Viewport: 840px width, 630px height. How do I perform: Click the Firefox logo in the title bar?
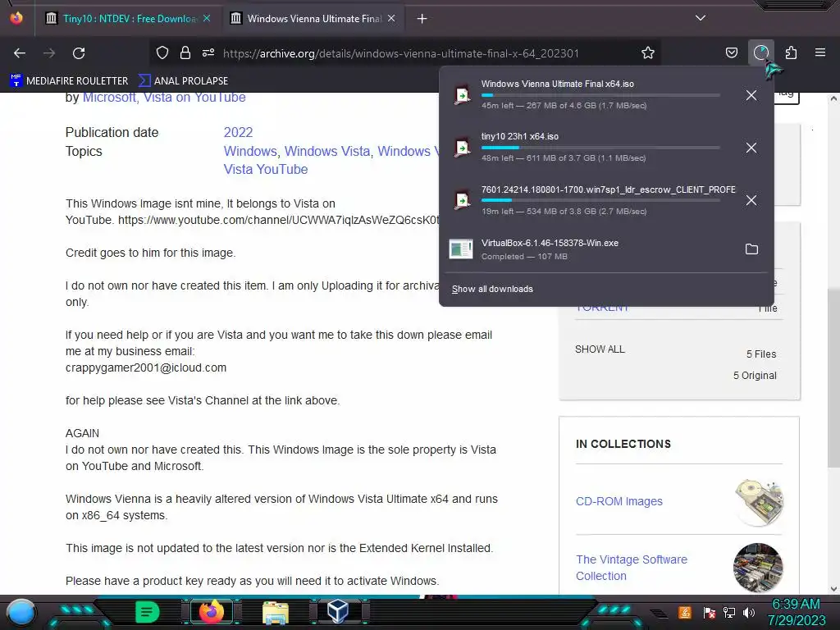[16, 18]
